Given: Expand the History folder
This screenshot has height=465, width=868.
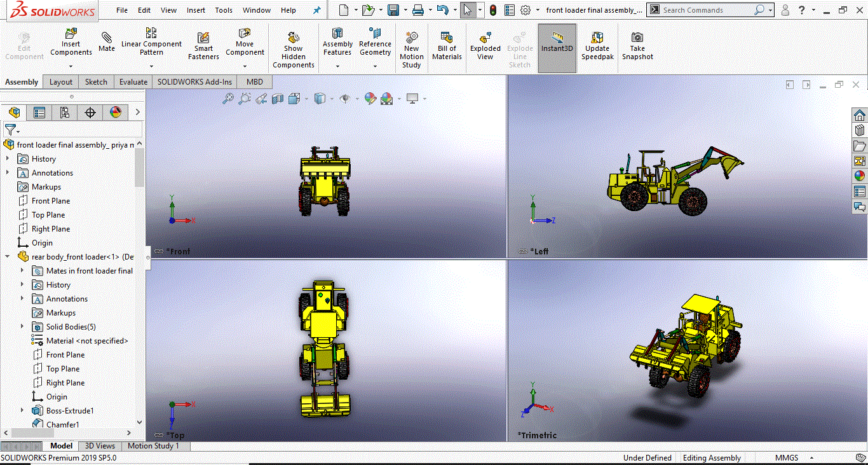Looking at the screenshot, I should point(8,159).
